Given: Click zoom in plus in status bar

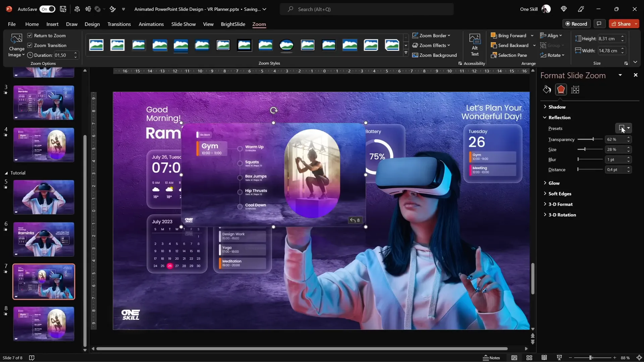Looking at the screenshot, I should click(614, 358).
